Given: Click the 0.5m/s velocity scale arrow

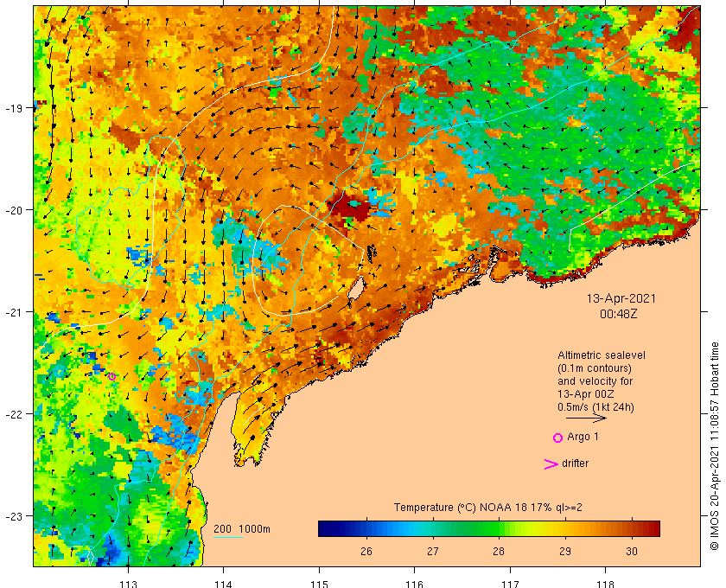Looking at the screenshot, I should coord(586,418).
